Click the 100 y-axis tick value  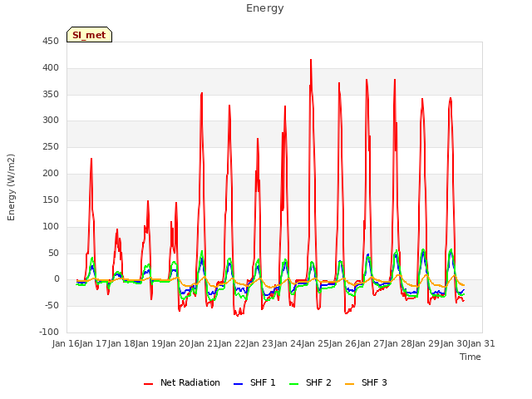(x=51, y=226)
